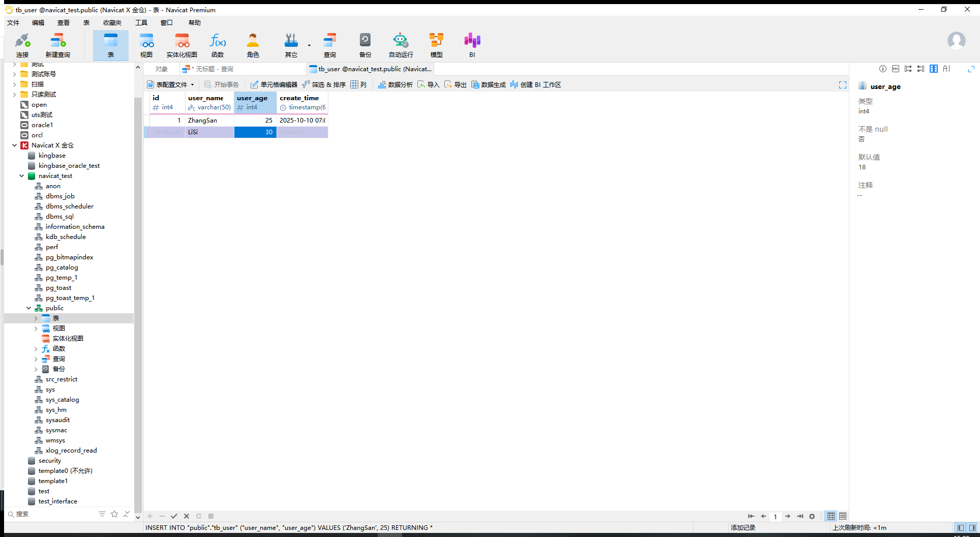Click the 实体化视图 toolbar icon
Viewport: 980px width, 537px height.
(182, 45)
